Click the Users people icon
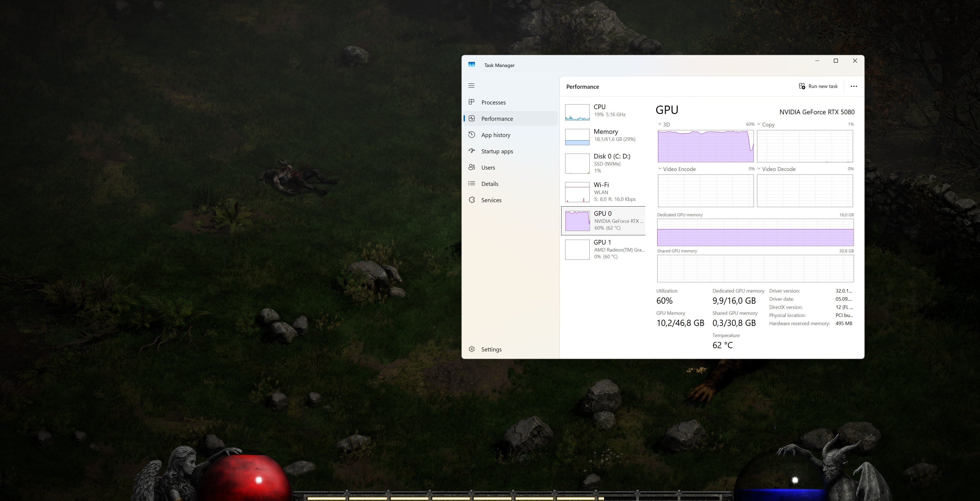This screenshot has height=501, width=980. tap(471, 167)
